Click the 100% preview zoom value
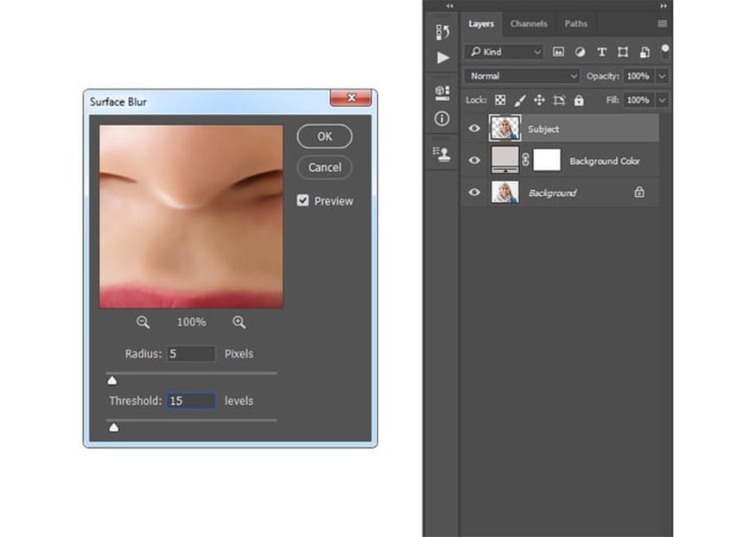This screenshot has width=756, height=537. tap(191, 322)
